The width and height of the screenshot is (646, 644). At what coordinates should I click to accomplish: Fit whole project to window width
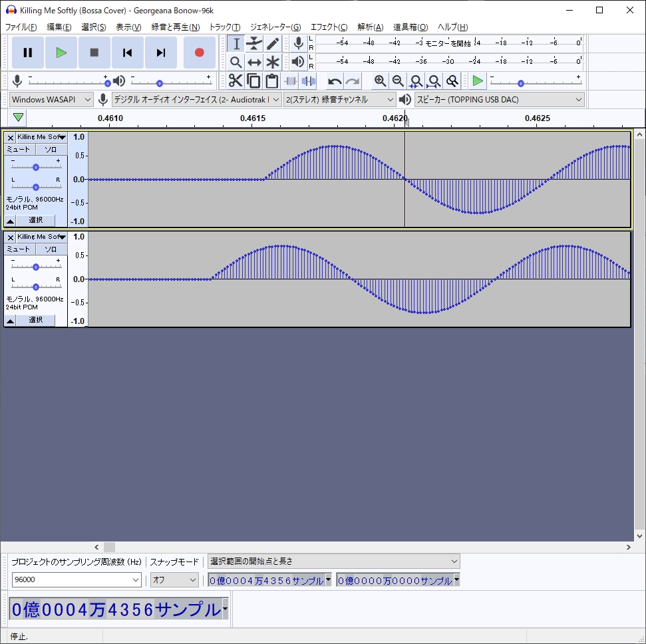434,81
